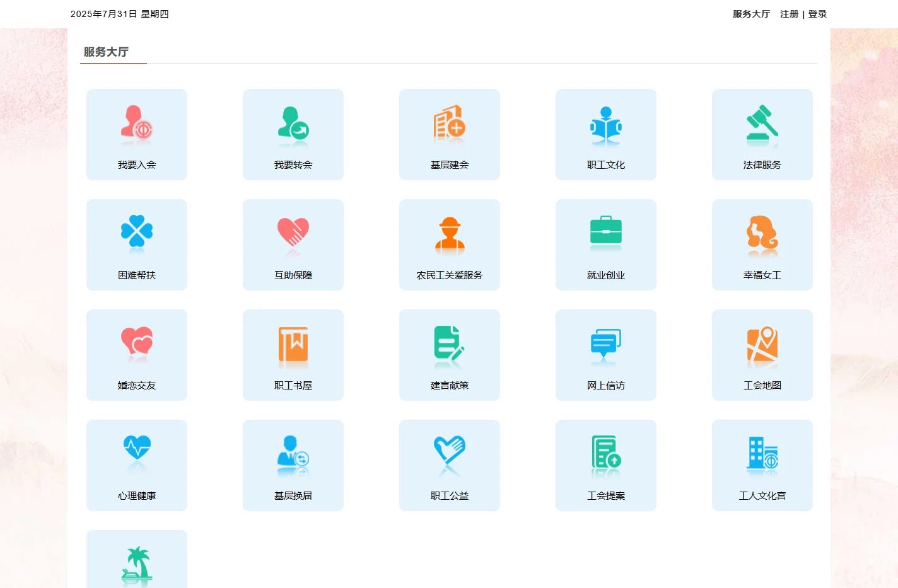Open the 婚恋交友 hearts icon
The width and height of the screenshot is (898, 588).
(x=137, y=344)
